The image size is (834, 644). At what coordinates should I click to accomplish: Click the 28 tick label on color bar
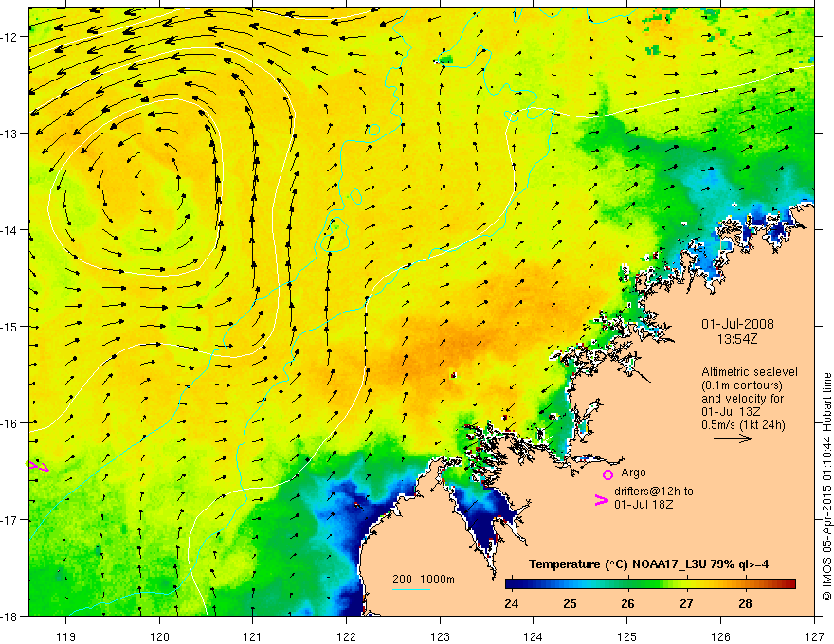tap(745, 603)
